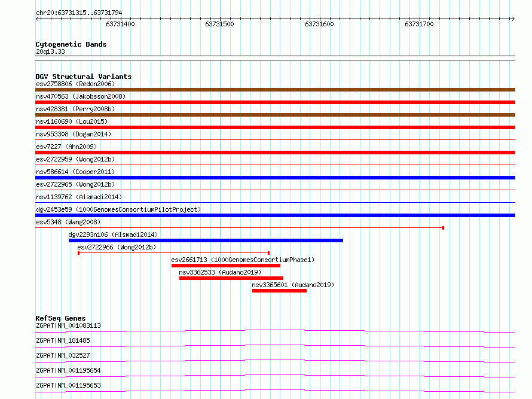Open the ZGPAT|NM_181485 transcript label
The width and height of the screenshot is (532, 399).
point(63,340)
